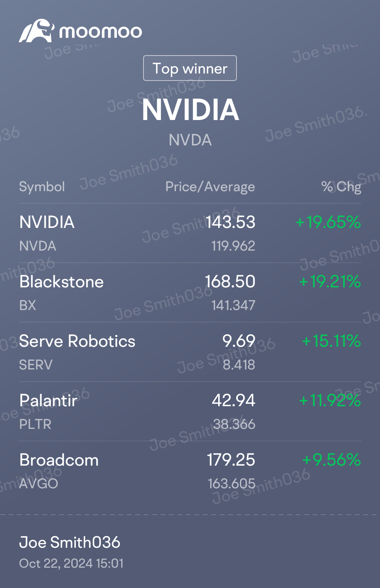
Task: Click Broadcom's +9.56% change value
Action: tap(332, 460)
